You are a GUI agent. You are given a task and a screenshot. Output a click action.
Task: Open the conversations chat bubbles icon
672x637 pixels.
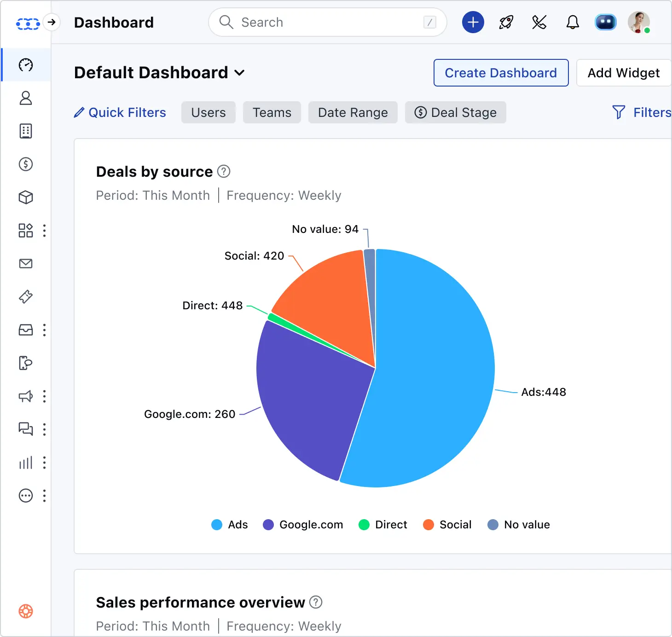click(26, 429)
